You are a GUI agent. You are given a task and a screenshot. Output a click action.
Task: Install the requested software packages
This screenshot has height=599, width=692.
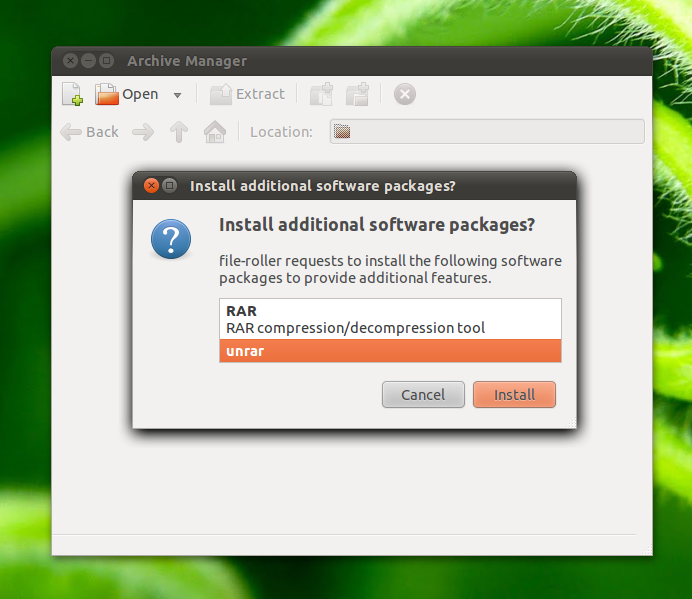pyautogui.click(x=514, y=395)
